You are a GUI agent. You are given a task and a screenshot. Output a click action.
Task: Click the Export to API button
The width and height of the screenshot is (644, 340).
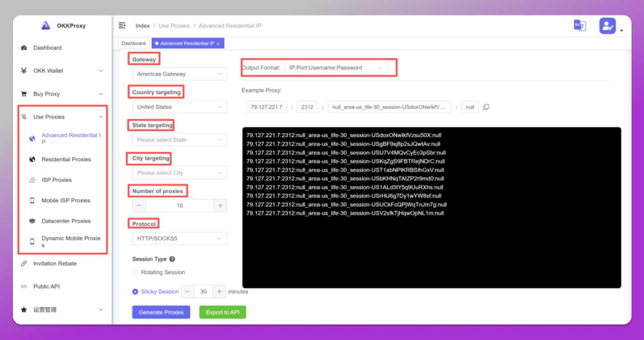(x=222, y=312)
